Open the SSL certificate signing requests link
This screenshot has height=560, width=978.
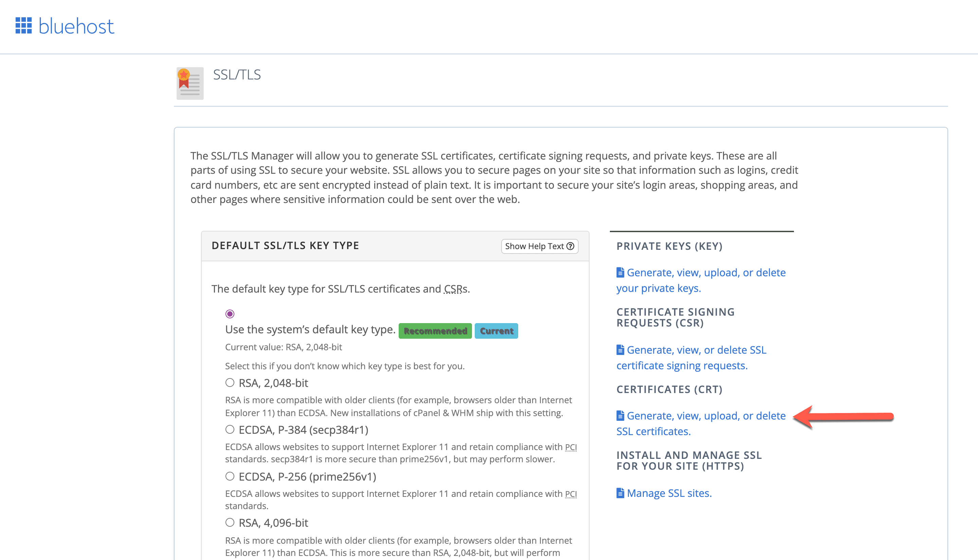tap(696, 350)
